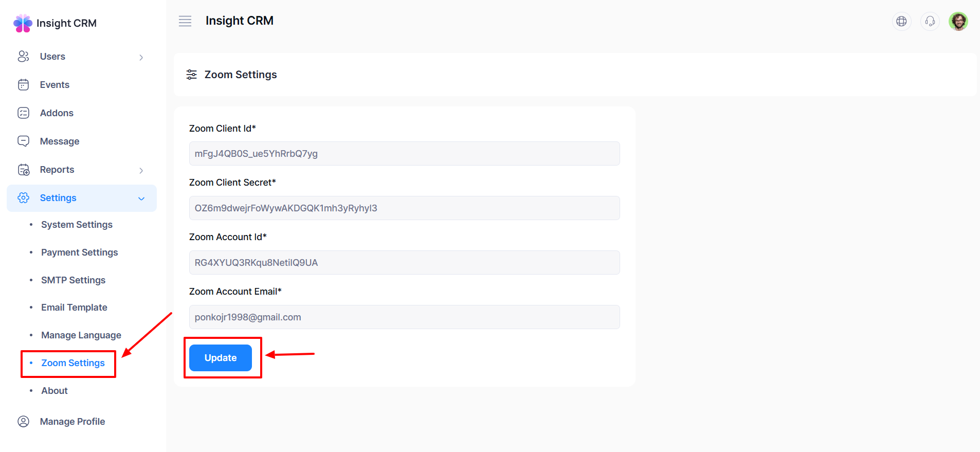
Task: Click the Zoom Client Id field
Action: click(x=404, y=154)
